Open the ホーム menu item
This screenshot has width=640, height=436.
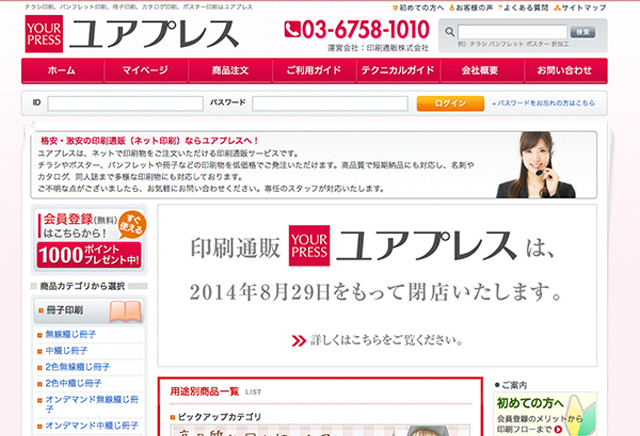coord(62,70)
